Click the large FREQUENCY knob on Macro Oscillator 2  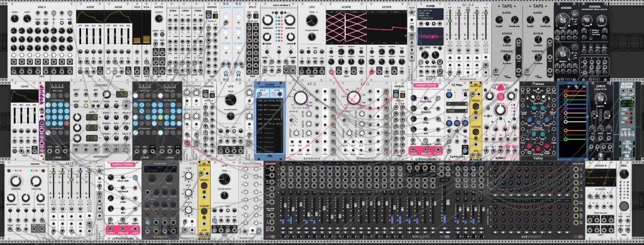pos(269,20)
